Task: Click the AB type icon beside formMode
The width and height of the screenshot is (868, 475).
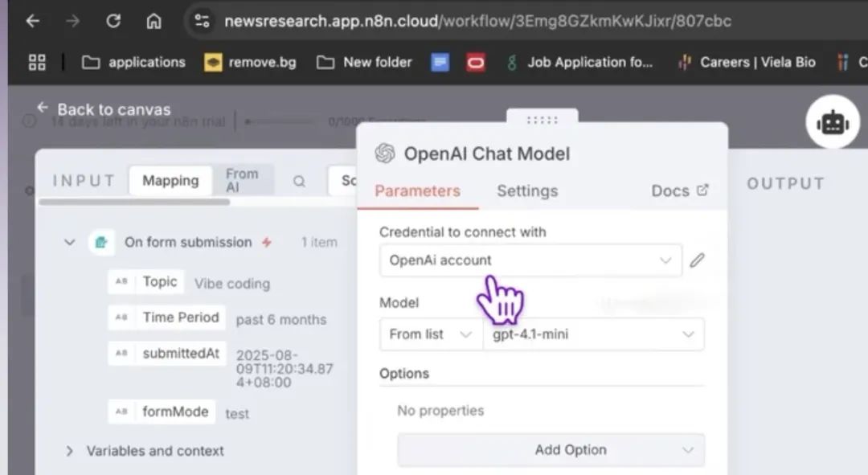Action: point(121,412)
